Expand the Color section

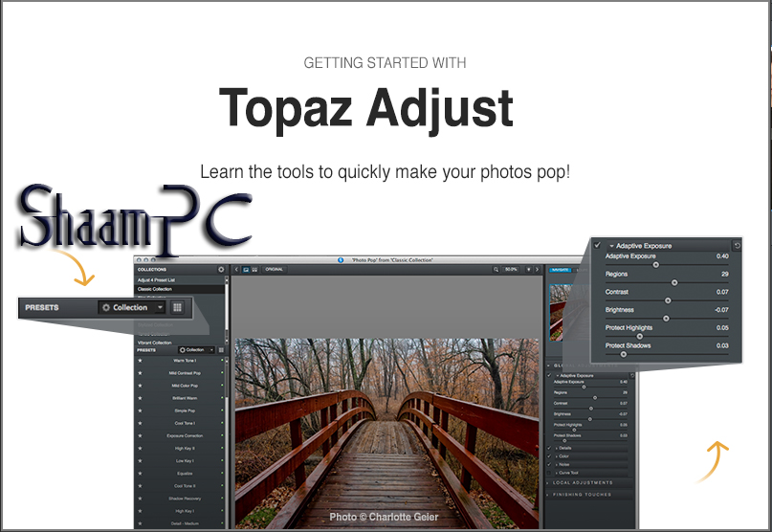557,456
